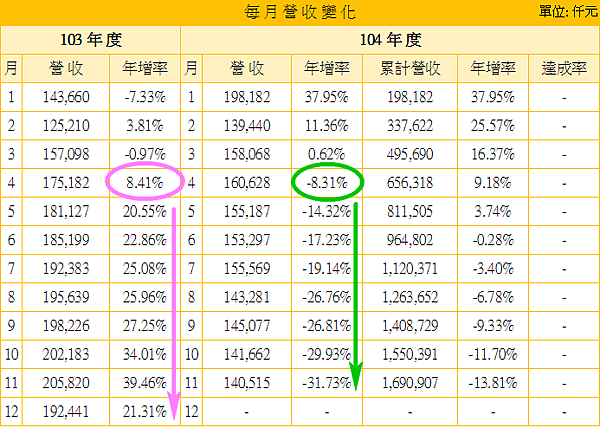Select the 34.01% growth cell
Viewport: 600px width, 428px height.
pos(145,354)
